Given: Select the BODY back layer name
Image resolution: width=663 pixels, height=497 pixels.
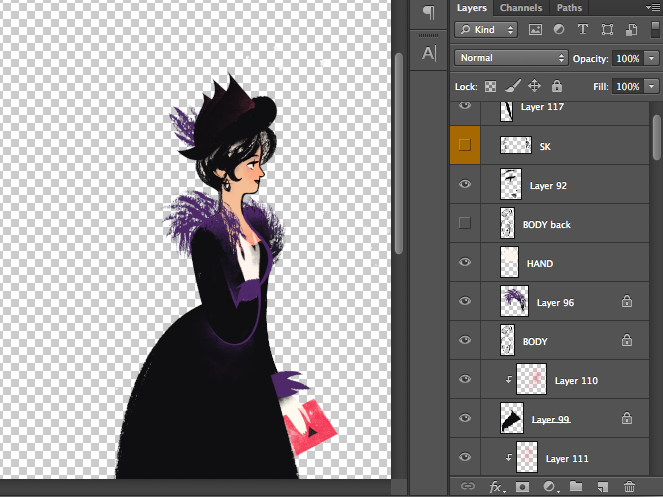Looking at the screenshot, I should tap(547, 225).
